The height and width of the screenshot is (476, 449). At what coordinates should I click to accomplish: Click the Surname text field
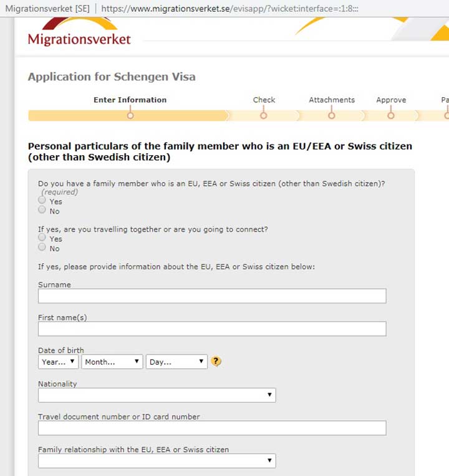[212, 296]
